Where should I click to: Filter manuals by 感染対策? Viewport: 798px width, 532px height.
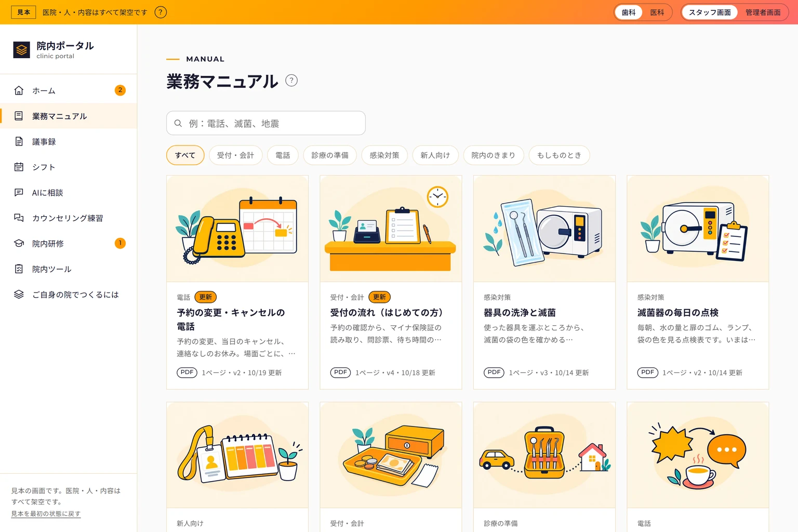pyautogui.click(x=384, y=155)
